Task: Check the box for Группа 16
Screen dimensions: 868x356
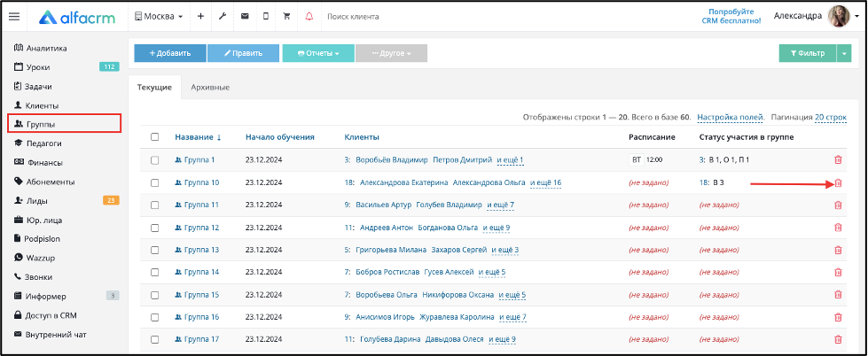Action: pos(155,317)
